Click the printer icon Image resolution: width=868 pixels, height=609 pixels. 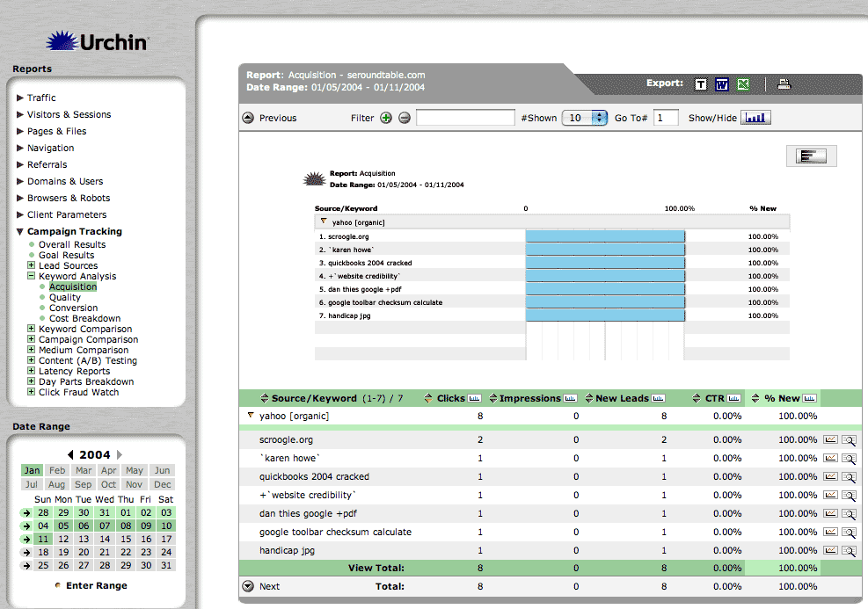pos(784,84)
